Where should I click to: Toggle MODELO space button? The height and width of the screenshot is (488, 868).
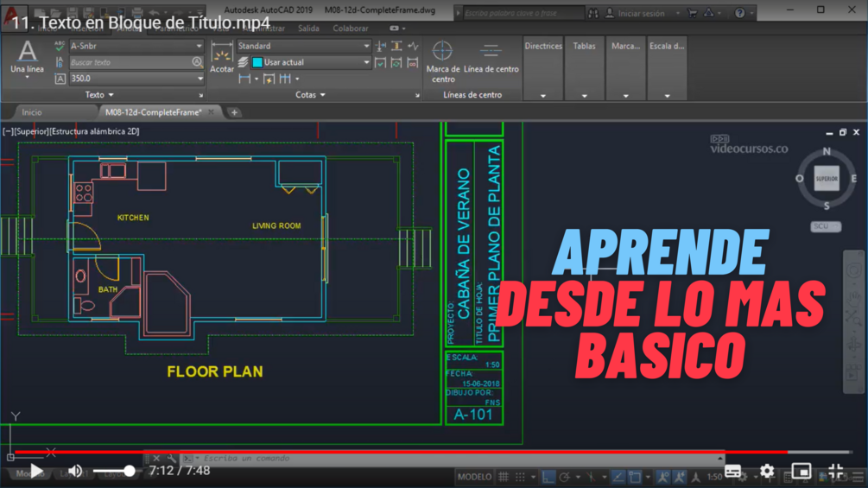click(474, 477)
